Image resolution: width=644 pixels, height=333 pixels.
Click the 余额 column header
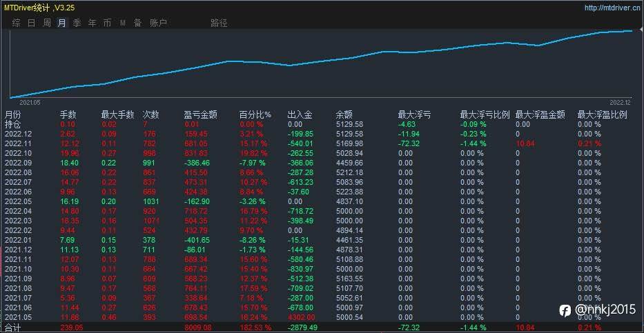[344, 115]
